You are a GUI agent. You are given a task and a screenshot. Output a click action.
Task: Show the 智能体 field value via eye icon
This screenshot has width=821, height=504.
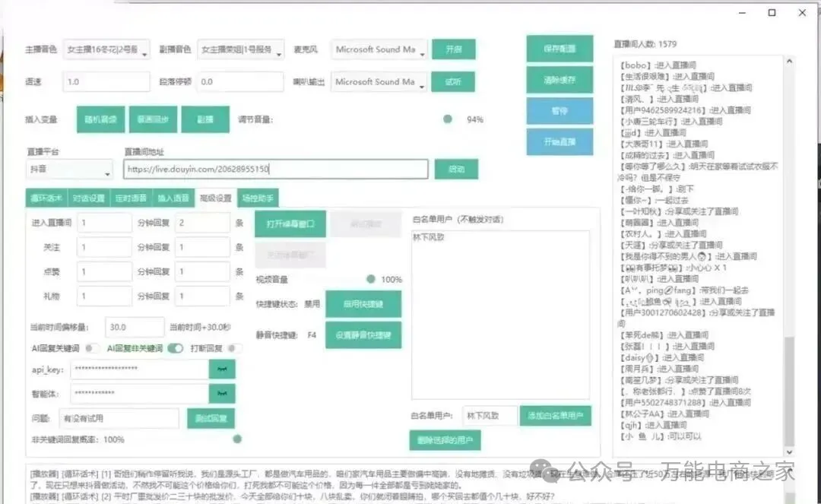pyautogui.click(x=222, y=394)
